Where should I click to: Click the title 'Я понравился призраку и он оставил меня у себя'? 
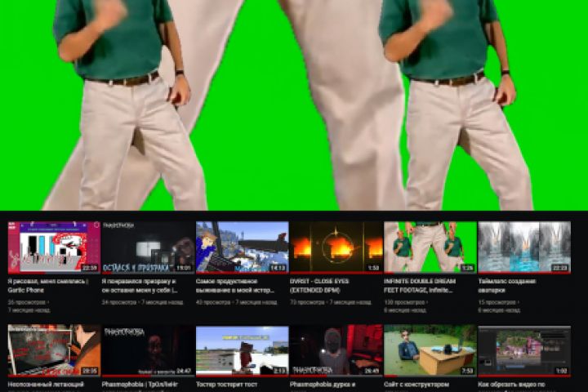(x=140, y=286)
